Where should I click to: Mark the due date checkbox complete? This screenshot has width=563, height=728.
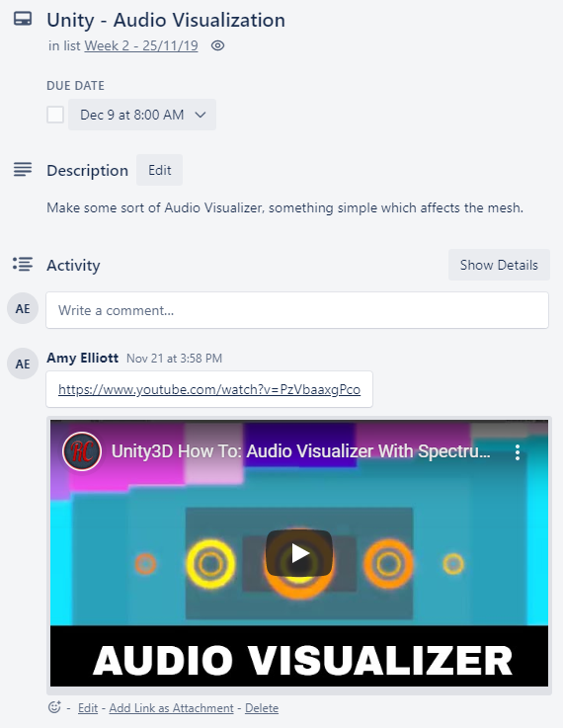[55, 115]
